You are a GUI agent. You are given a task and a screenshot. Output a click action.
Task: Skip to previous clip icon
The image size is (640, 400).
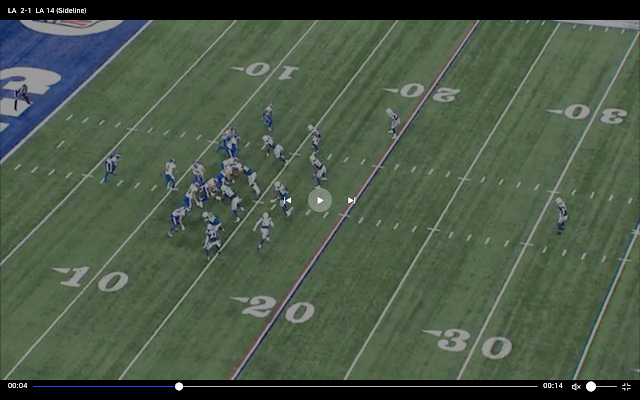[287, 200]
